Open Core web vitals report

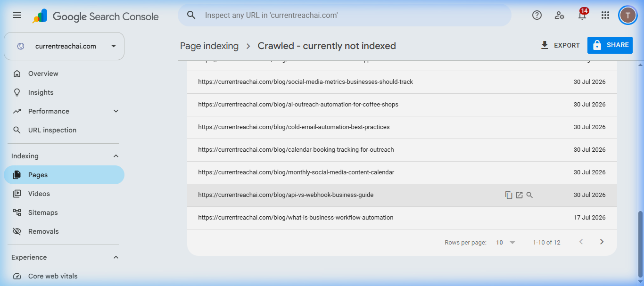click(64, 276)
